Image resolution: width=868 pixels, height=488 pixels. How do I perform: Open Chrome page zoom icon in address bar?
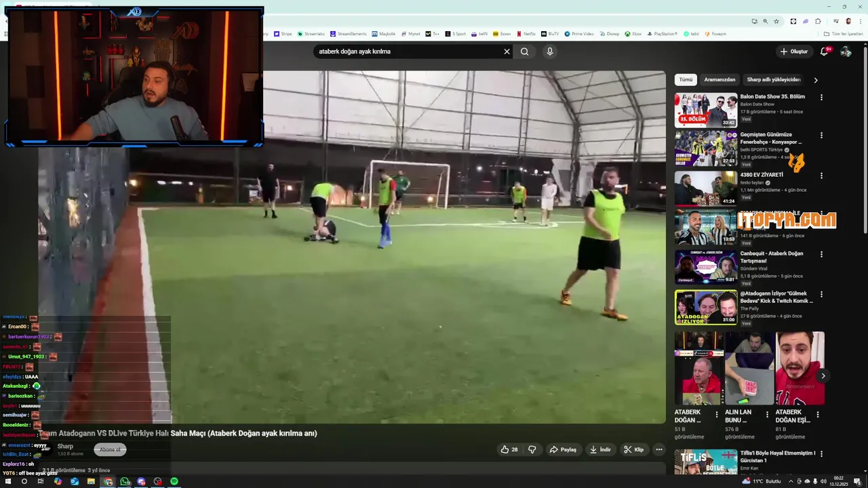click(766, 21)
